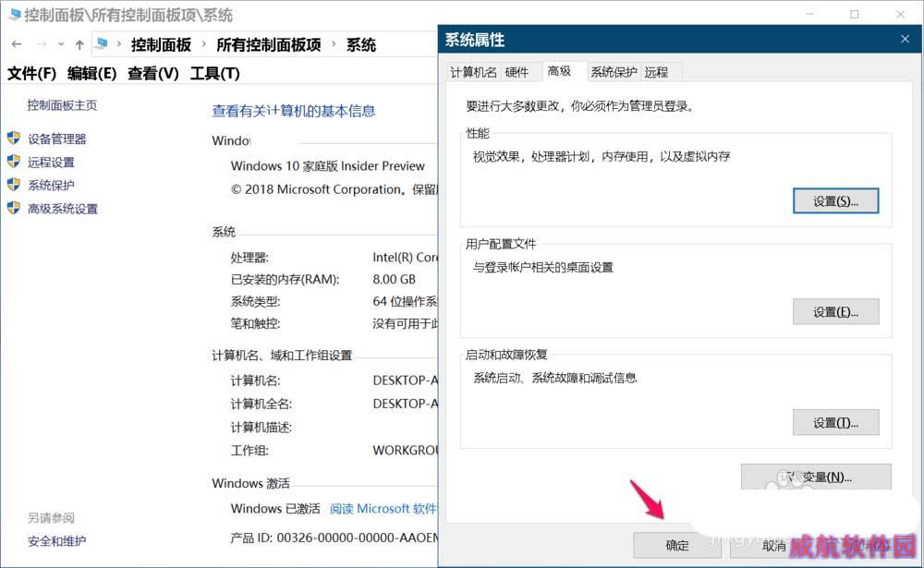Expand chevron before 控制面板 in address bar
Image resolution: width=924 pixels, height=568 pixels.
click(119, 44)
